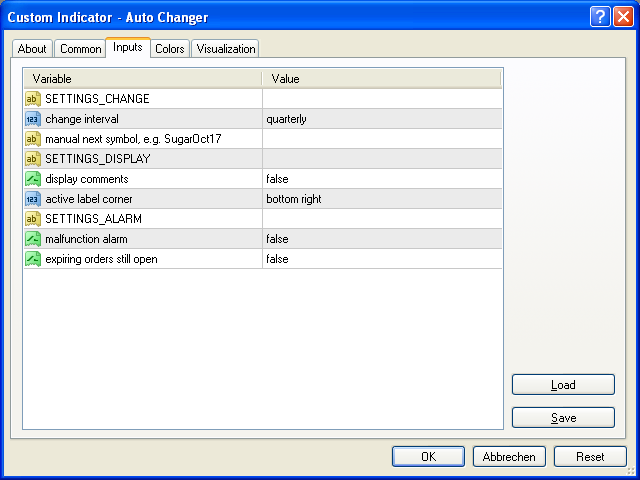Toggle the display comments false value
The width and height of the screenshot is (640, 480).
pos(381,179)
